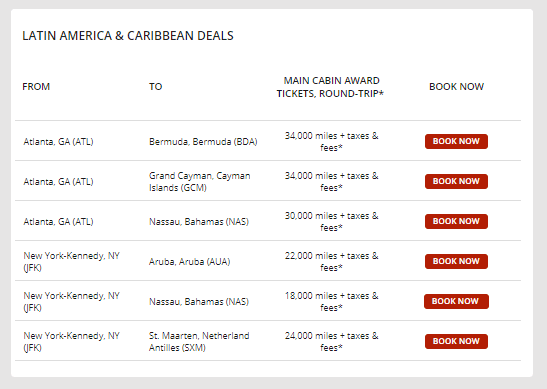
Task: Click Grand Cayman, Cayman Islands (GCM) destination
Action: pyautogui.click(x=200, y=181)
